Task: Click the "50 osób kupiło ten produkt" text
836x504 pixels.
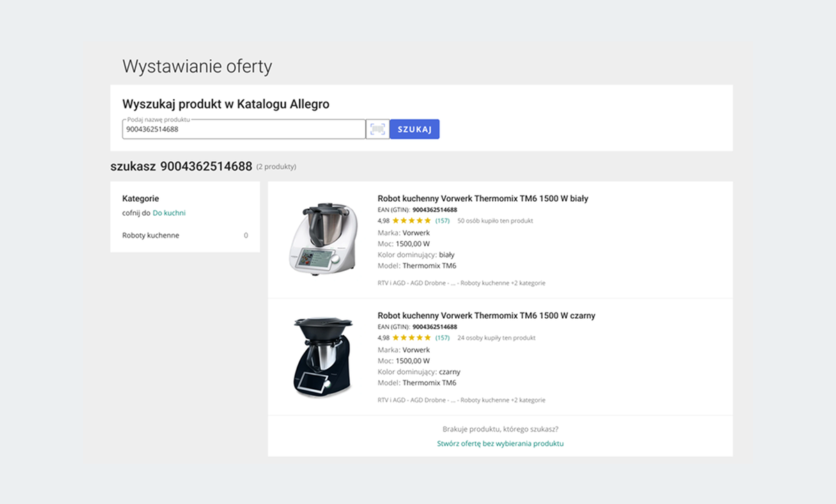Action: [495, 221]
